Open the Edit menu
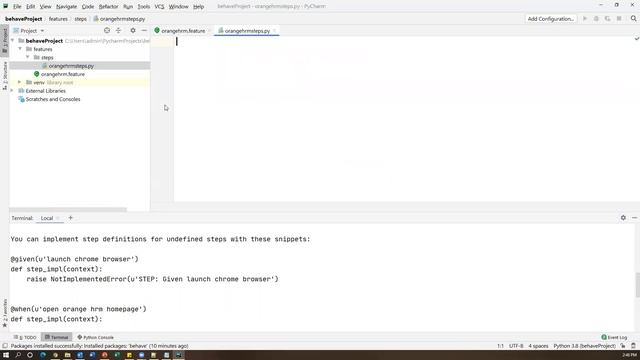This screenshot has height=360, width=640. point(31,7)
